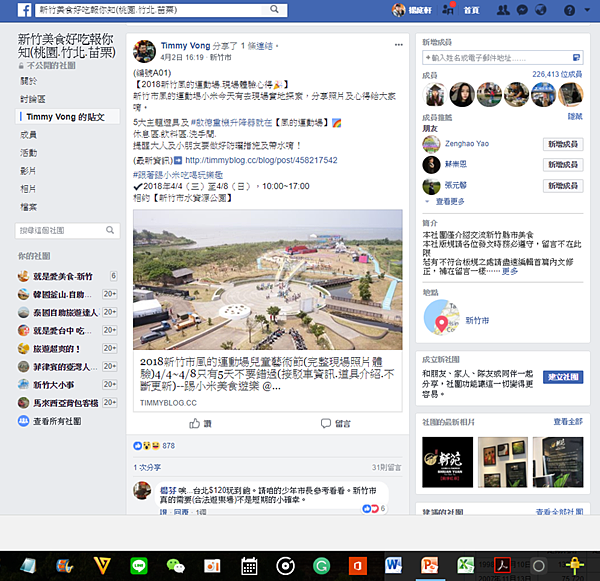The image size is (600, 581).
Task: Expand group description with 更多
Action: [510, 271]
